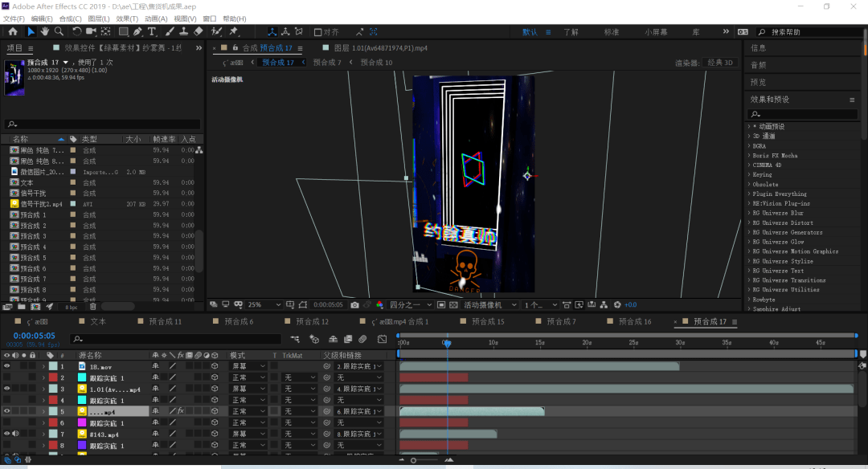The height and width of the screenshot is (469, 868).
Task: Select the Clone Stamp tool
Action: click(184, 32)
